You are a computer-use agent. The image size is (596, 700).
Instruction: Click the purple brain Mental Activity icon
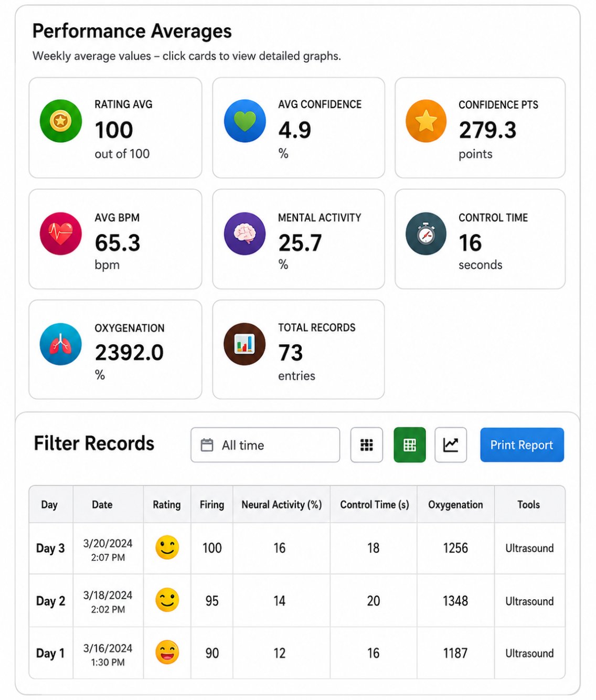(x=244, y=234)
